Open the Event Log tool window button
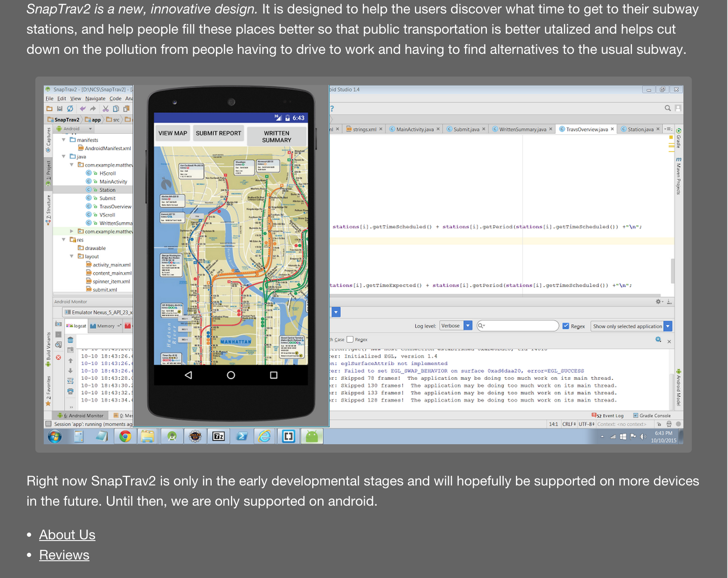Viewport: 728px width, 578px height. (608, 416)
